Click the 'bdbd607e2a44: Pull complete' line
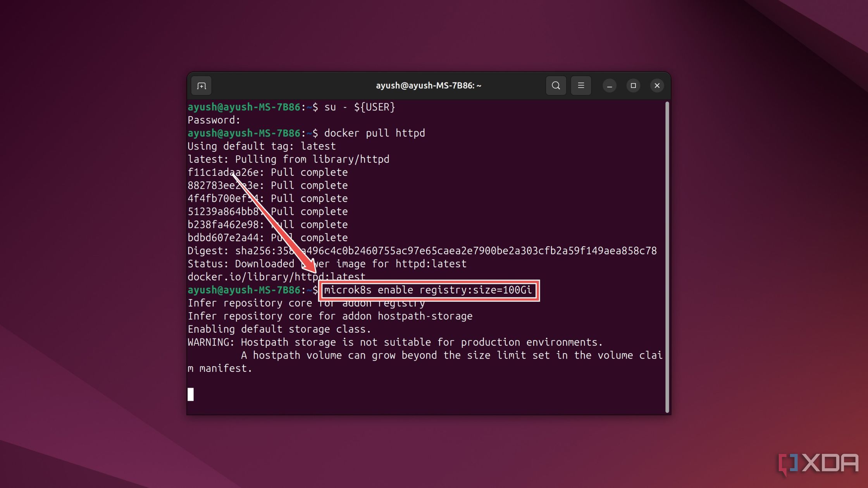 tap(267, 238)
